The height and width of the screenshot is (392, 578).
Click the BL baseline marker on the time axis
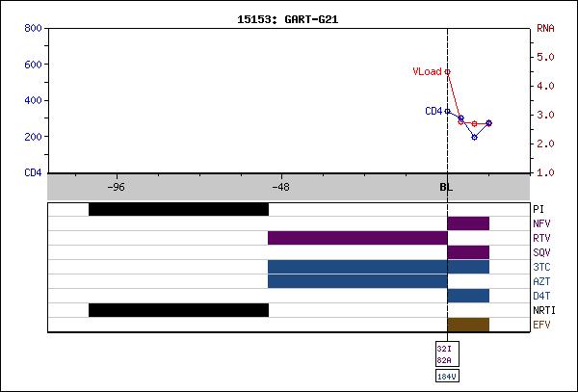pos(446,187)
